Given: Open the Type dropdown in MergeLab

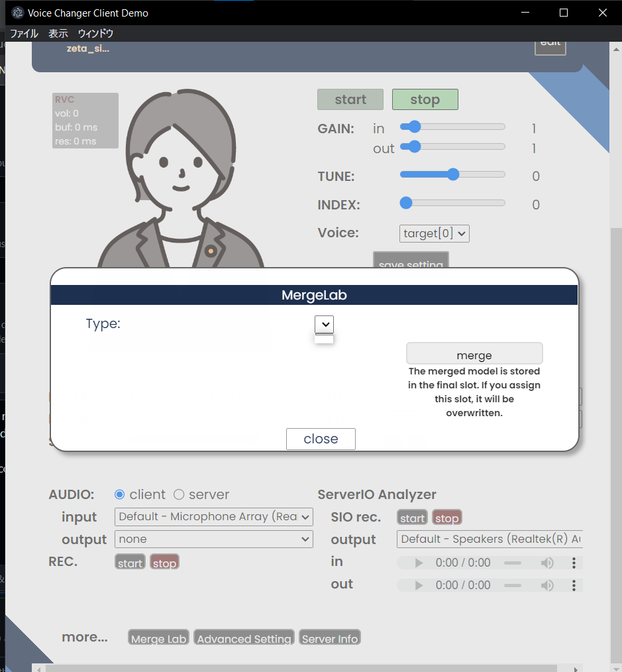Looking at the screenshot, I should pyautogui.click(x=324, y=325).
